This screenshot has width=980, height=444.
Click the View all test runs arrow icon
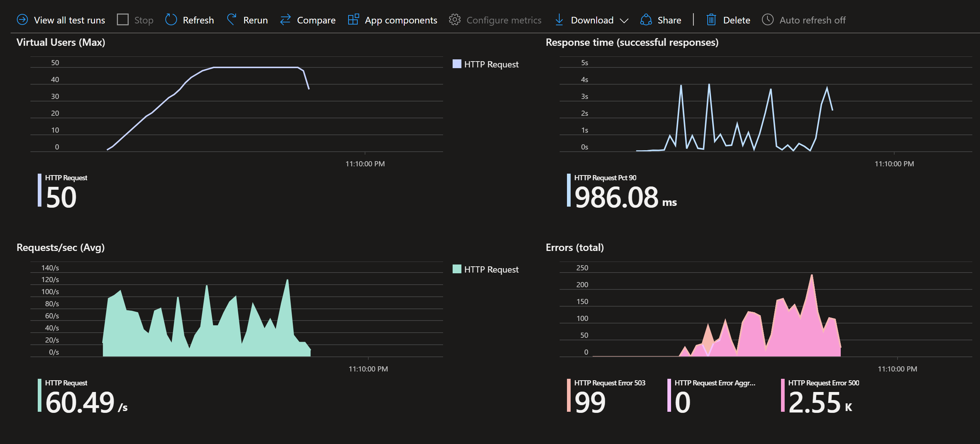[x=22, y=19]
